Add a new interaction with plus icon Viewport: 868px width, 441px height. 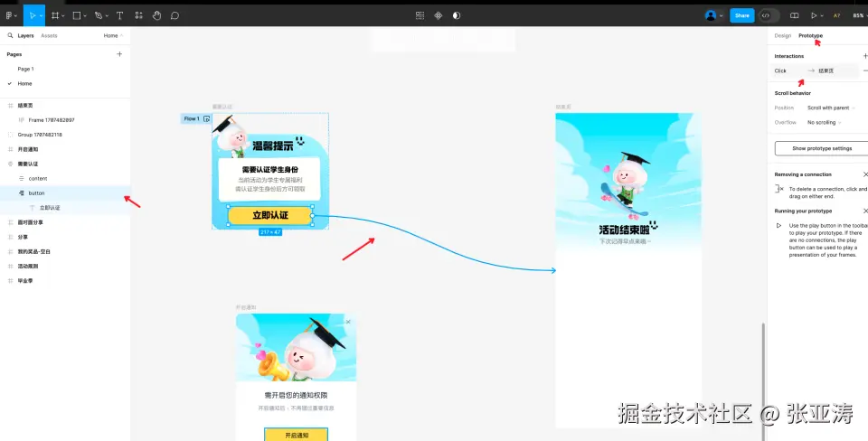click(x=865, y=56)
